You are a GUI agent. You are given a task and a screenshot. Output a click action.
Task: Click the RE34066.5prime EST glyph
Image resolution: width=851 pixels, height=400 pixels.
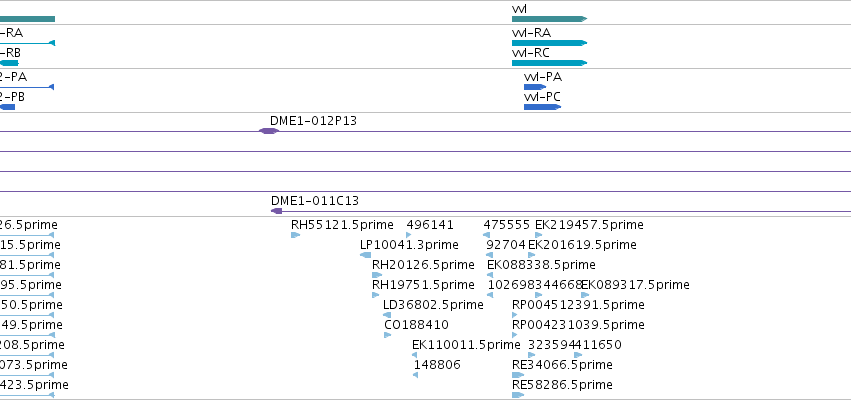(518, 375)
